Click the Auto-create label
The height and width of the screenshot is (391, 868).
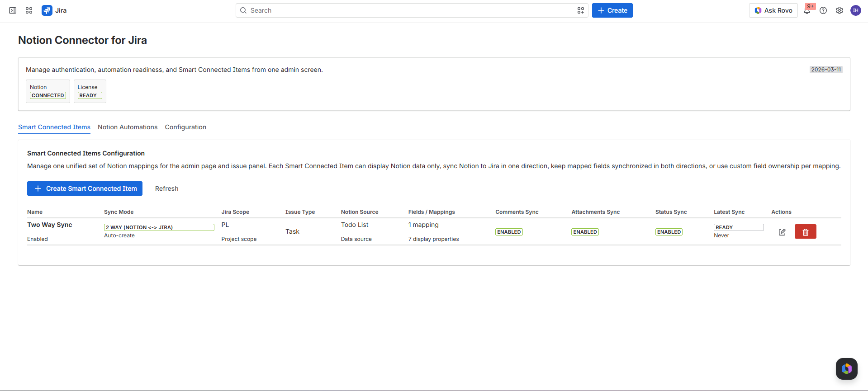(x=119, y=236)
